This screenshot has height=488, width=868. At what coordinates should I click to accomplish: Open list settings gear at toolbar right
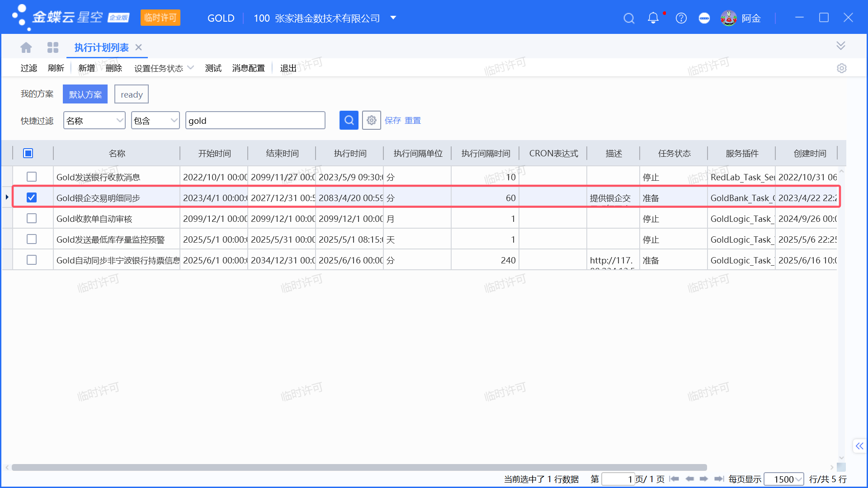tap(841, 68)
